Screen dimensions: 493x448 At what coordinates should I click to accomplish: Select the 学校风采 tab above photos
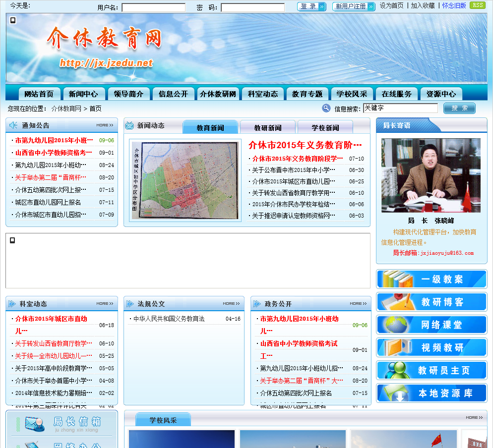(x=163, y=420)
